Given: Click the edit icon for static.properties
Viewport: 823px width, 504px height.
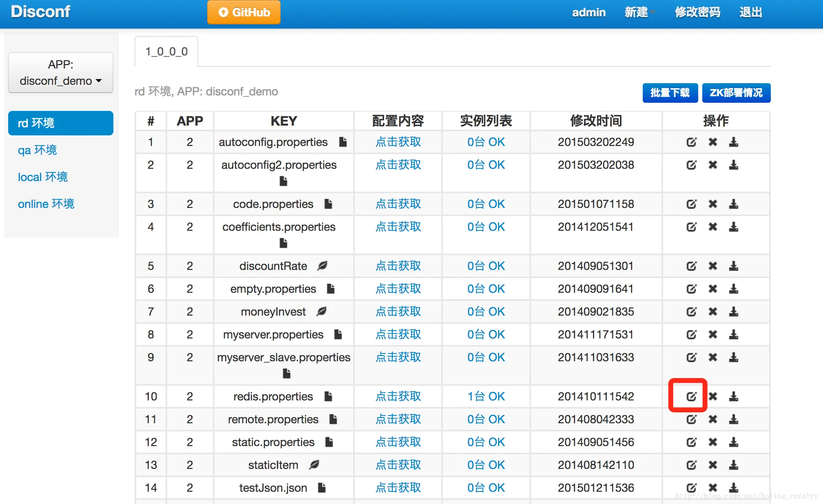Looking at the screenshot, I should (691, 442).
